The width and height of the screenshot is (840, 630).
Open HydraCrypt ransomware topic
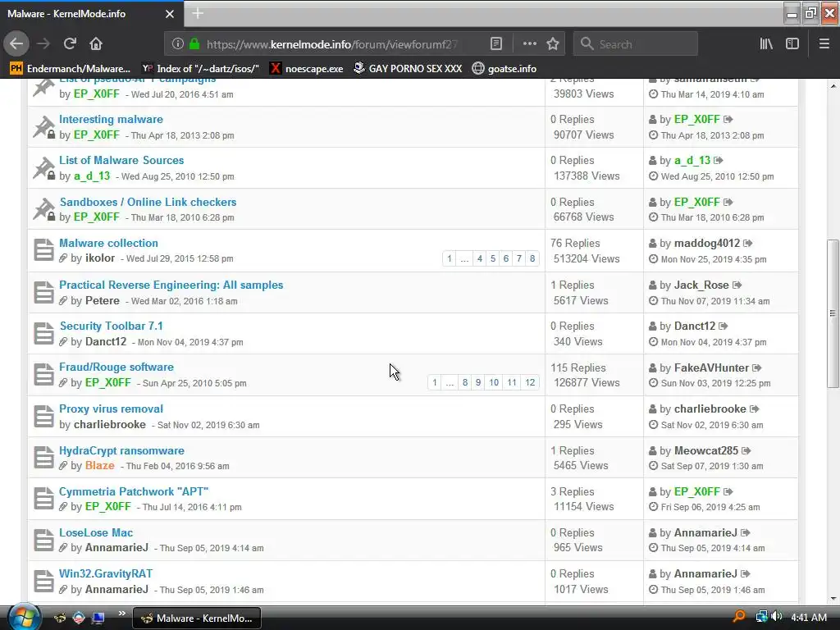pyautogui.click(x=121, y=450)
